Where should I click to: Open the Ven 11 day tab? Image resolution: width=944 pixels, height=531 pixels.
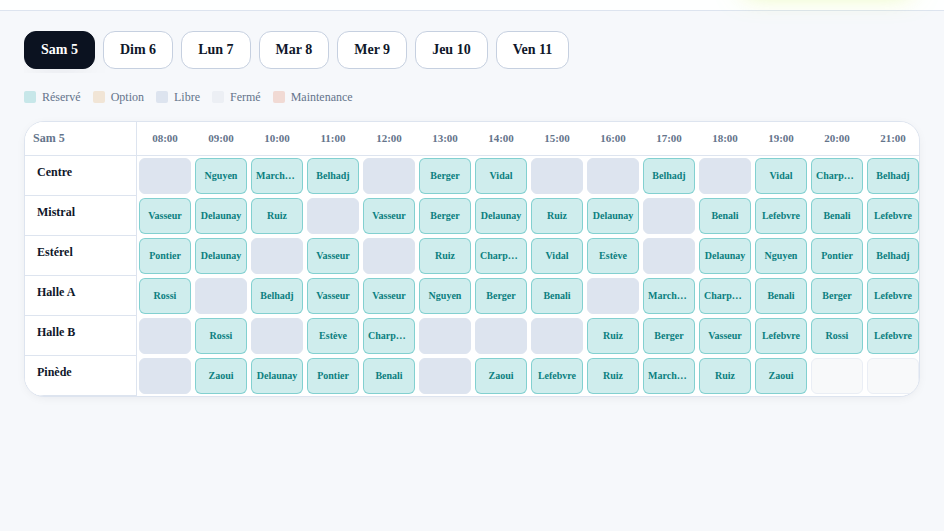point(532,50)
